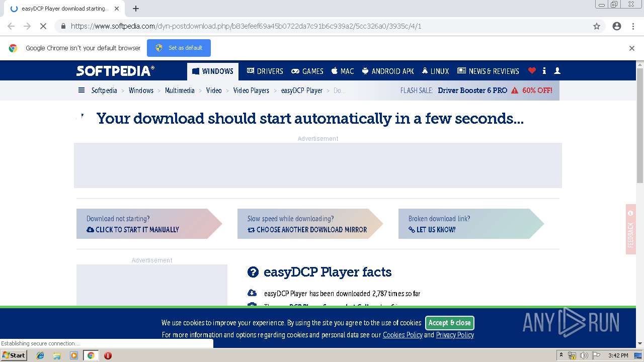Dismiss the default browser notification bar
The image size is (644, 362).
(632, 48)
